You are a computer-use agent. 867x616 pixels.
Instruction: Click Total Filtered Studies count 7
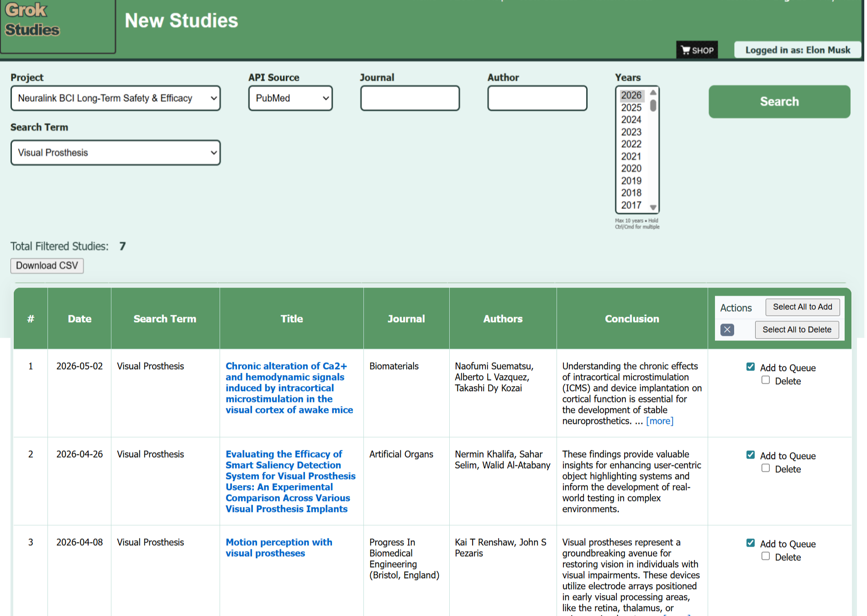122,246
